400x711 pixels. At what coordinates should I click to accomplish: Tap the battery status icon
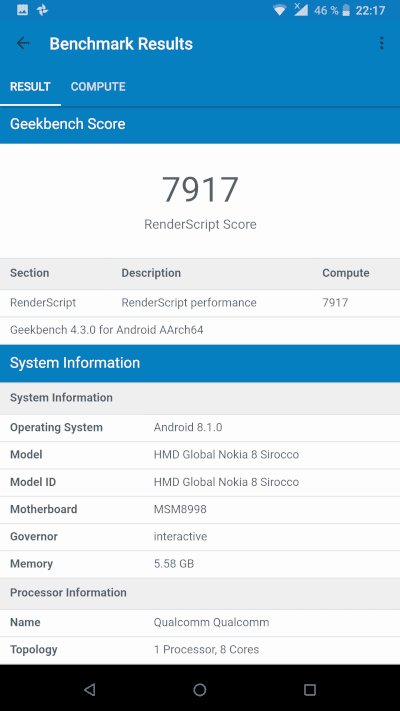coord(346,10)
